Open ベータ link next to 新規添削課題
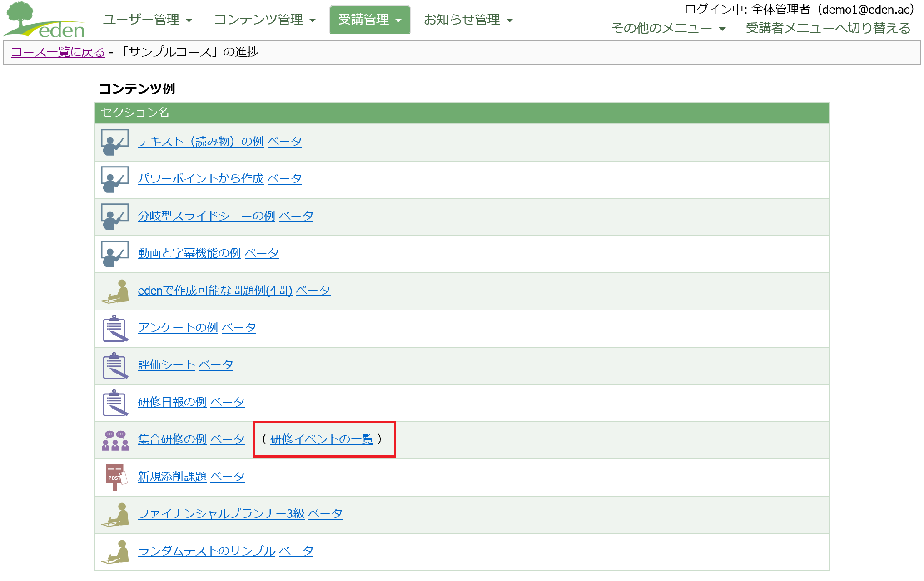The width and height of the screenshot is (924, 581). (228, 476)
